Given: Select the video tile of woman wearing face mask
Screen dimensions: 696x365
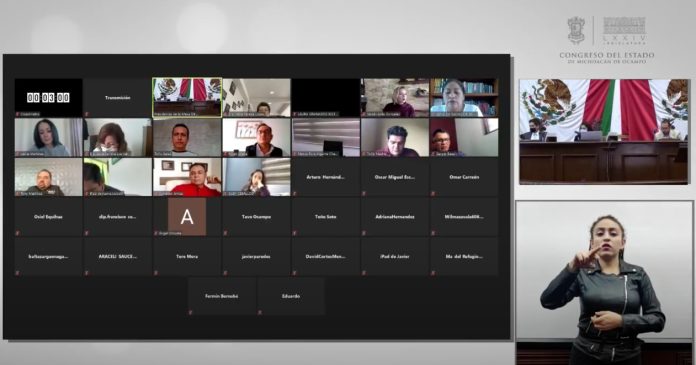Looking at the screenshot, I should pyautogui.click(x=118, y=137).
